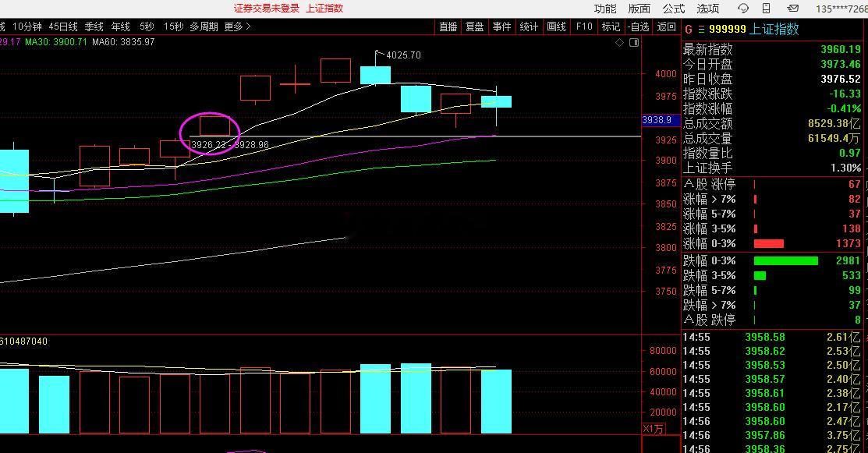The image size is (868, 453).
Task: Click the 最新指数 value 3960.19
Action: coord(841,49)
